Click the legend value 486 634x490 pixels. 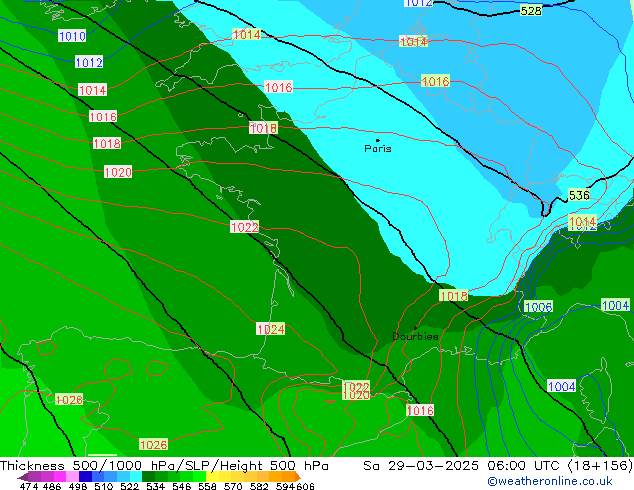pyautogui.click(x=52, y=486)
